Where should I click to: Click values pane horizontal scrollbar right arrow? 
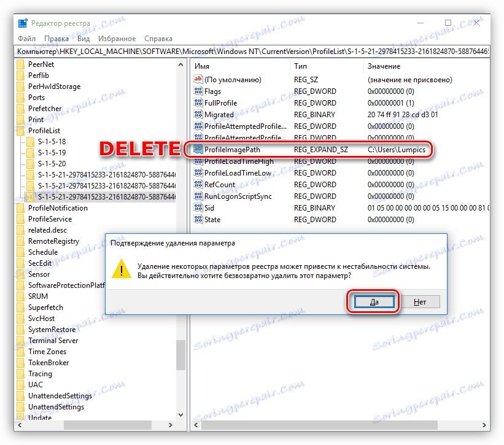484,425
